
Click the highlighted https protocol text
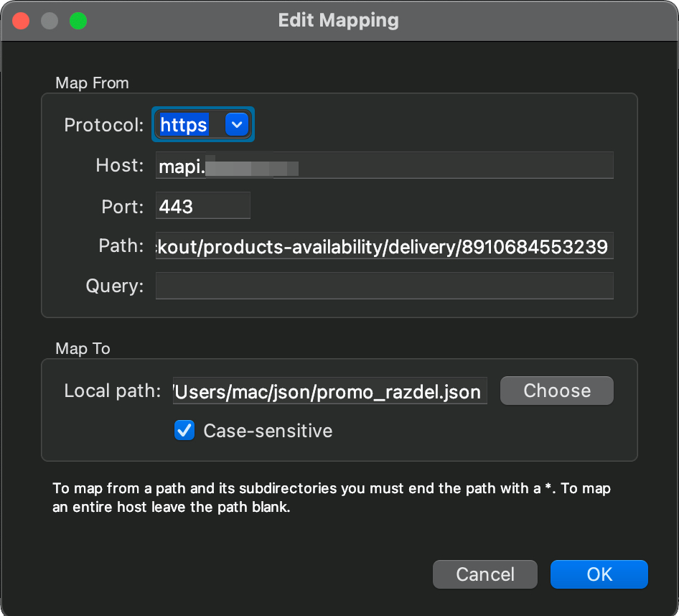pyautogui.click(x=184, y=125)
